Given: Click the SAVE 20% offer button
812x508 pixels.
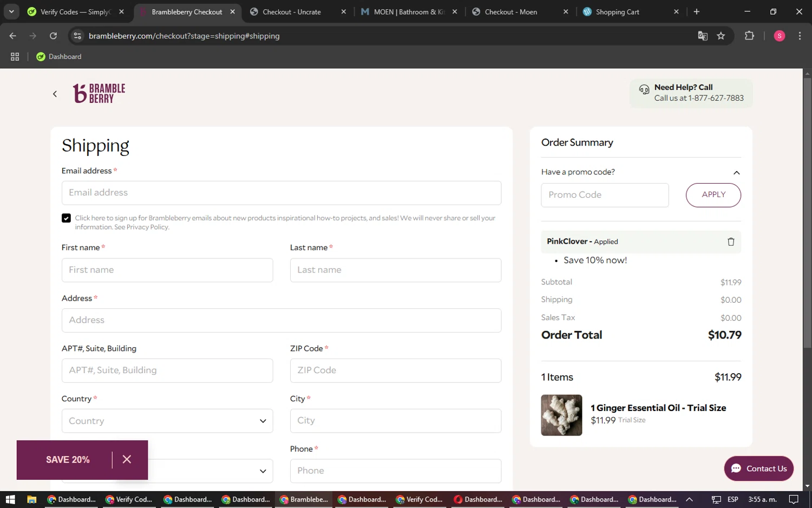Looking at the screenshot, I should click(x=68, y=460).
